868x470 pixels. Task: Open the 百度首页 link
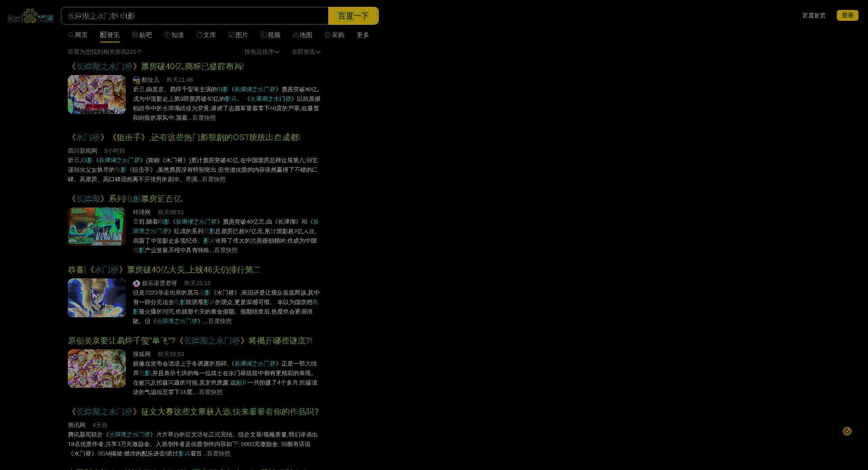(x=814, y=15)
